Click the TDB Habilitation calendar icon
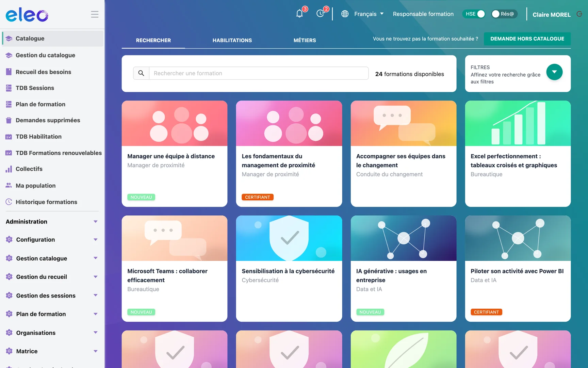 [9, 137]
